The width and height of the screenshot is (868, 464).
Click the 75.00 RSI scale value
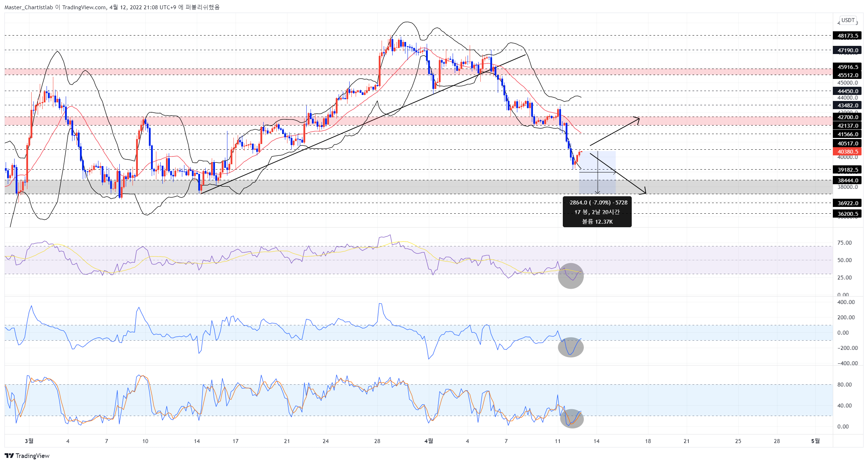845,242
